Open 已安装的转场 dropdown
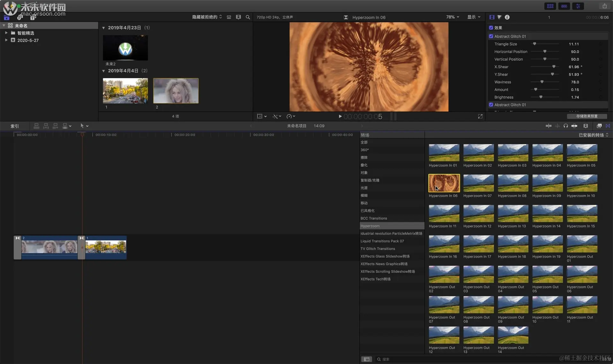The height and width of the screenshot is (364, 613). point(593,135)
